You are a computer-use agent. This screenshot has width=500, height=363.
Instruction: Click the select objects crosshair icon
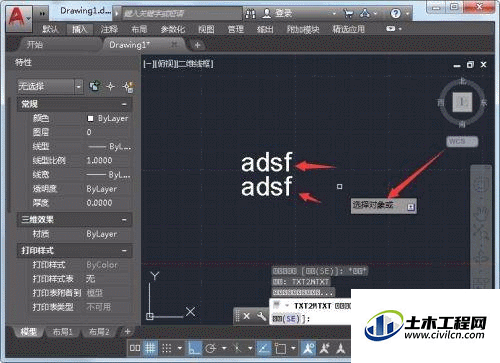pos(110,87)
